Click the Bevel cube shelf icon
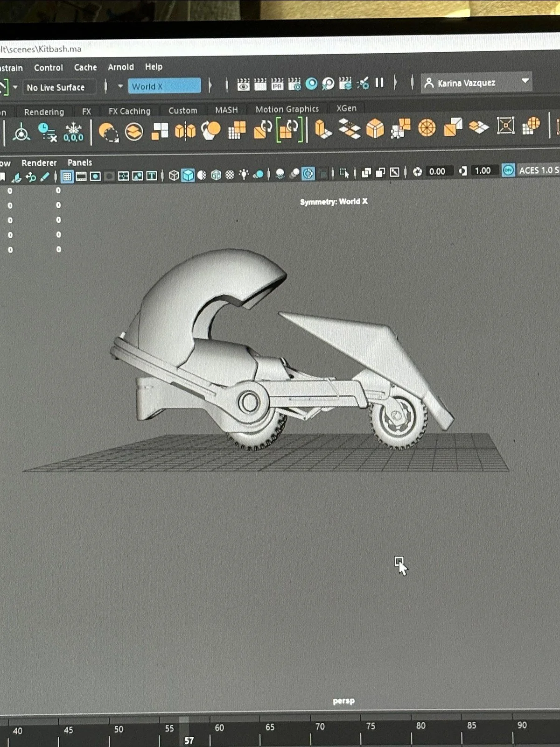This screenshot has width=560, height=747. (x=375, y=128)
